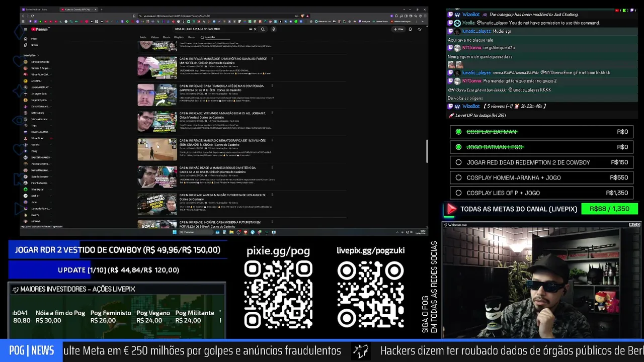Viewport: 644px width, 362px height.
Task: Reload the page with browser refresh icon
Action: coord(32,16)
